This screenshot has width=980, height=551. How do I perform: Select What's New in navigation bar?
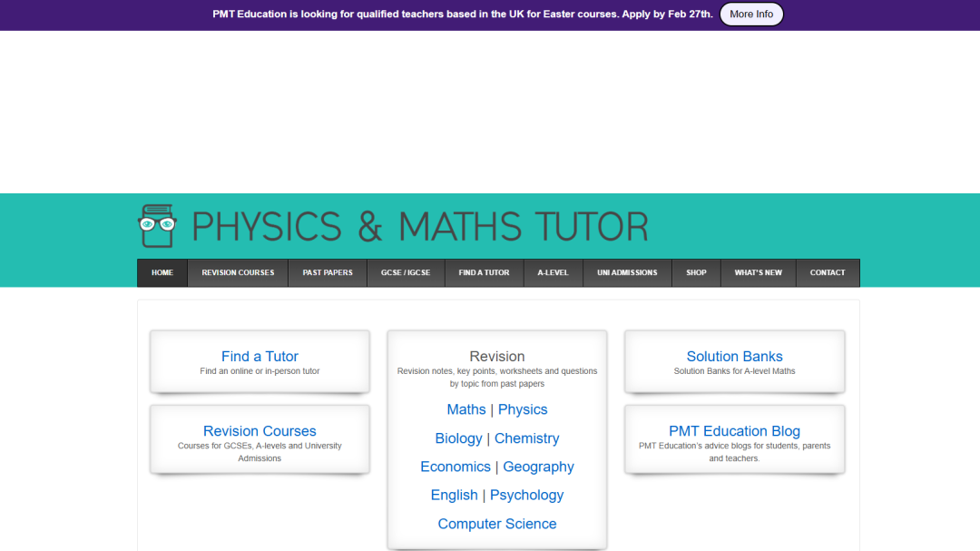758,272
